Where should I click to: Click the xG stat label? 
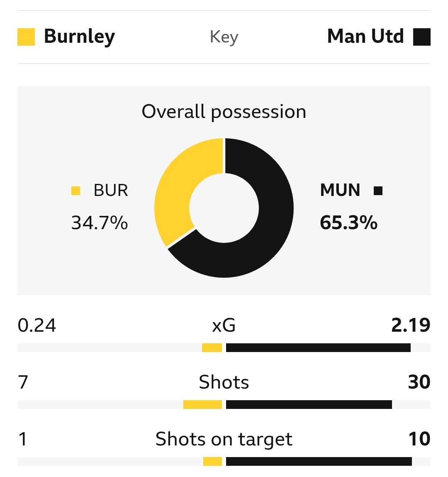[224, 325]
